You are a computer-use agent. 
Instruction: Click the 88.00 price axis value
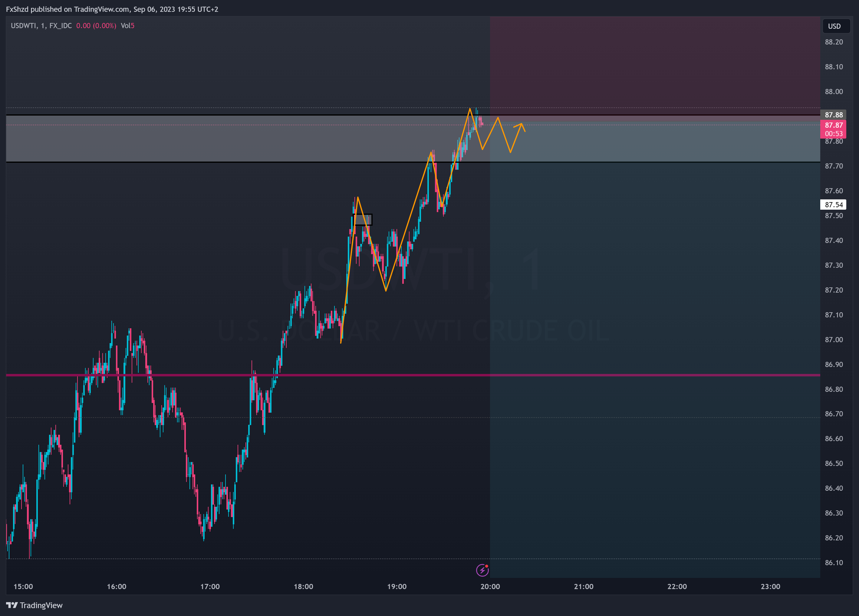point(834,92)
